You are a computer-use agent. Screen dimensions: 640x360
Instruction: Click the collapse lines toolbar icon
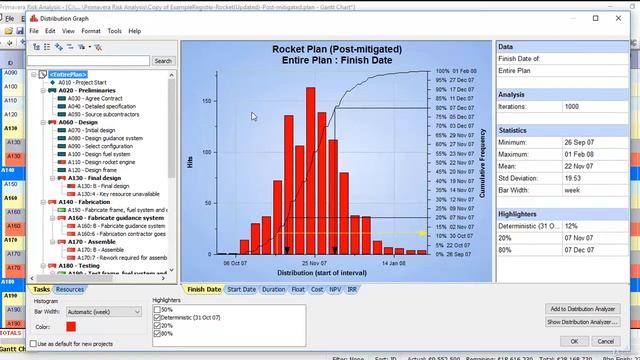(x=70, y=47)
